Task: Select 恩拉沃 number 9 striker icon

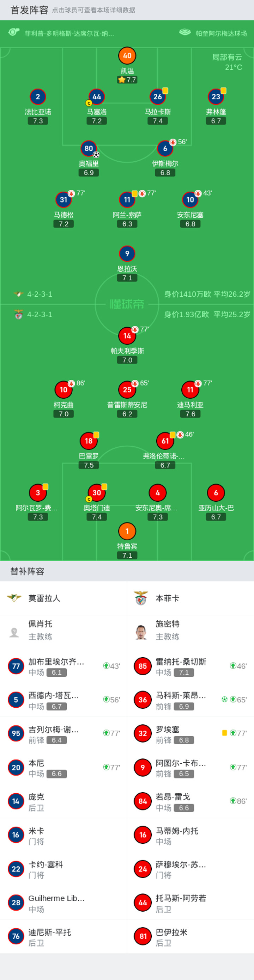Action: click(127, 253)
